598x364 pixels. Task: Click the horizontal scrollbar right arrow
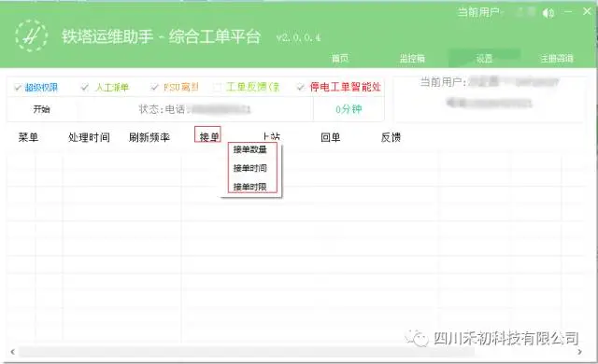tap(579, 352)
